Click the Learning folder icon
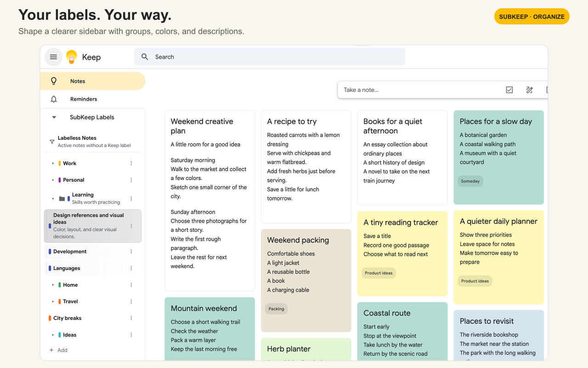588x368 pixels. [x=62, y=199]
